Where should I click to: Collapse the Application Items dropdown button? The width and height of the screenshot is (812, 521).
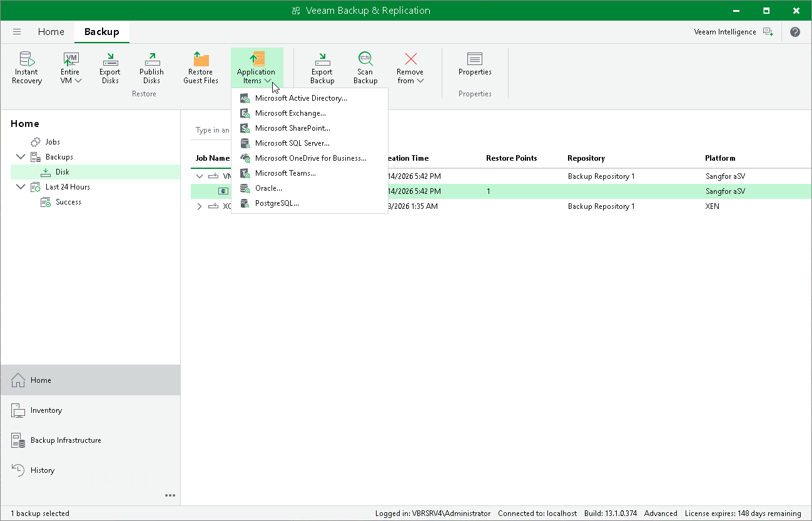coord(256,68)
